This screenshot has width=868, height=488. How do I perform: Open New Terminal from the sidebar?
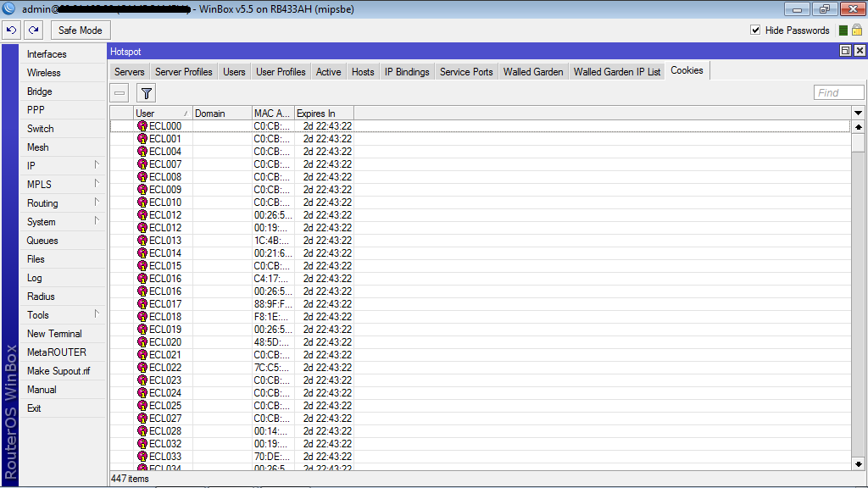(63, 334)
